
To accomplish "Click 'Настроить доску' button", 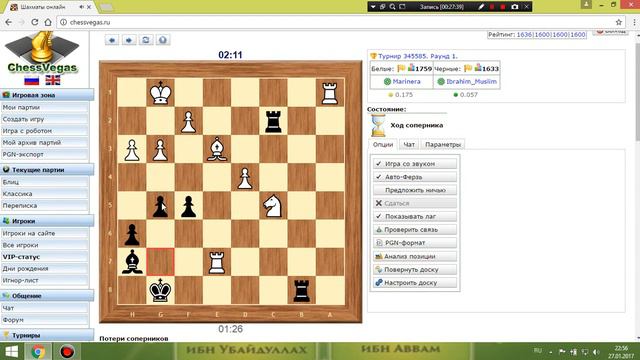I will coord(415,282).
